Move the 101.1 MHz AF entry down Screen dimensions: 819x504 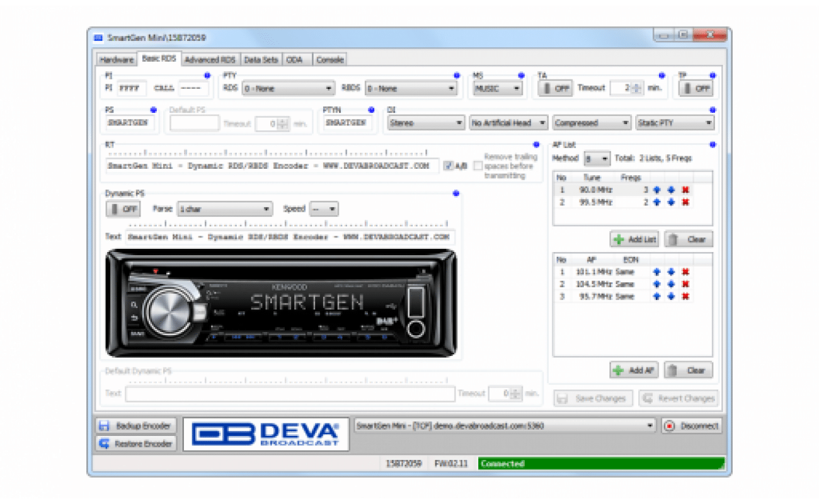(671, 272)
